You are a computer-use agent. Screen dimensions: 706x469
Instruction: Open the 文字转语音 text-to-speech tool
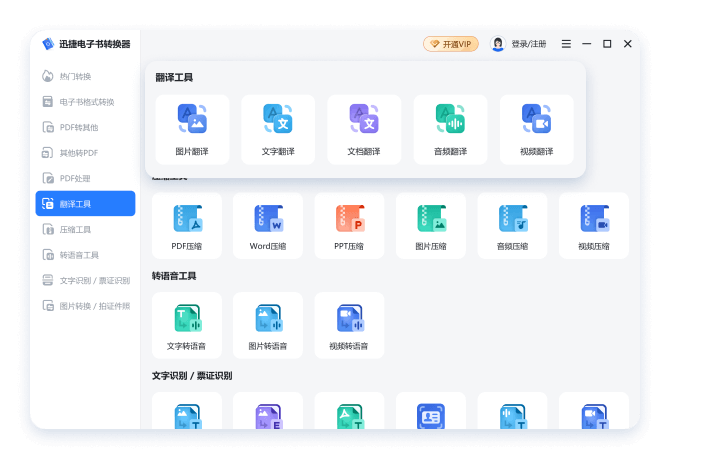pyautogui.click(x=187, y=325)
